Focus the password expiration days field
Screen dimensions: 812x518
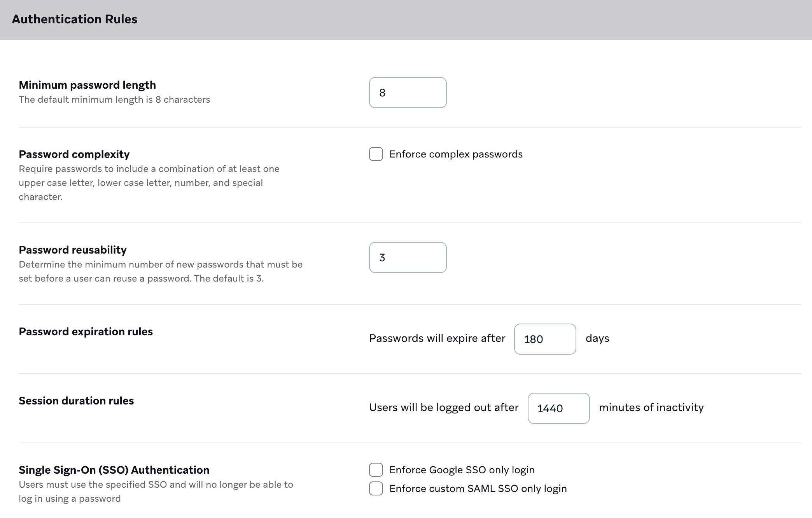tap(545, 339)
